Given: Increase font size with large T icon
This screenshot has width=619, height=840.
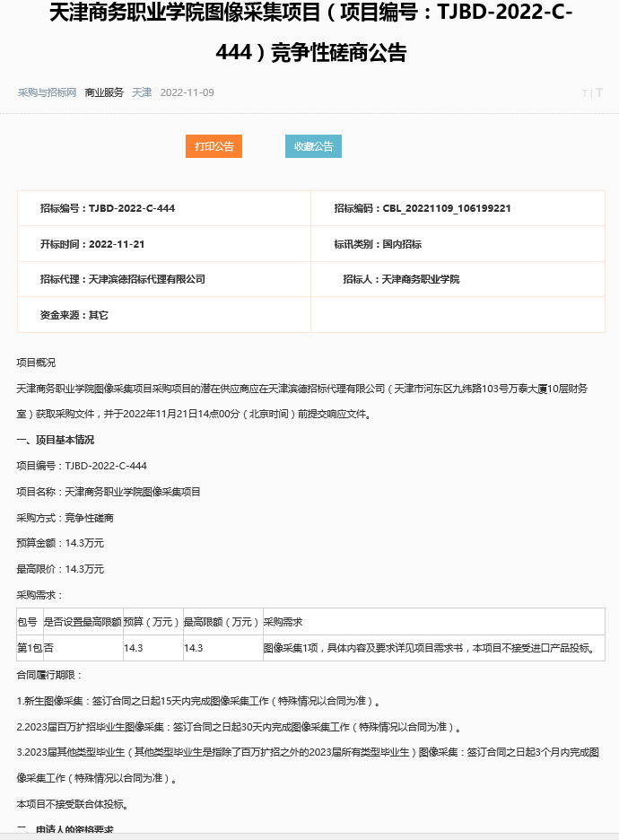Looking at the screenshot, I should click(599, 92).
